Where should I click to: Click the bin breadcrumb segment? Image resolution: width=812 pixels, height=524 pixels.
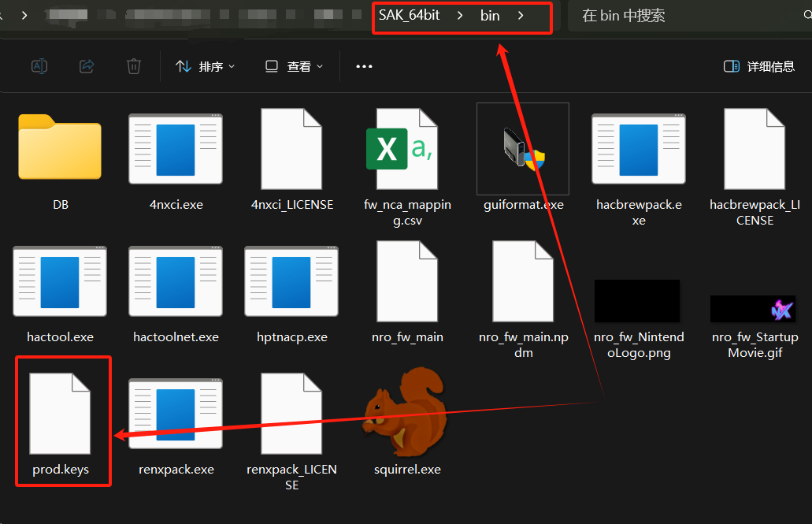coord(490,16)
